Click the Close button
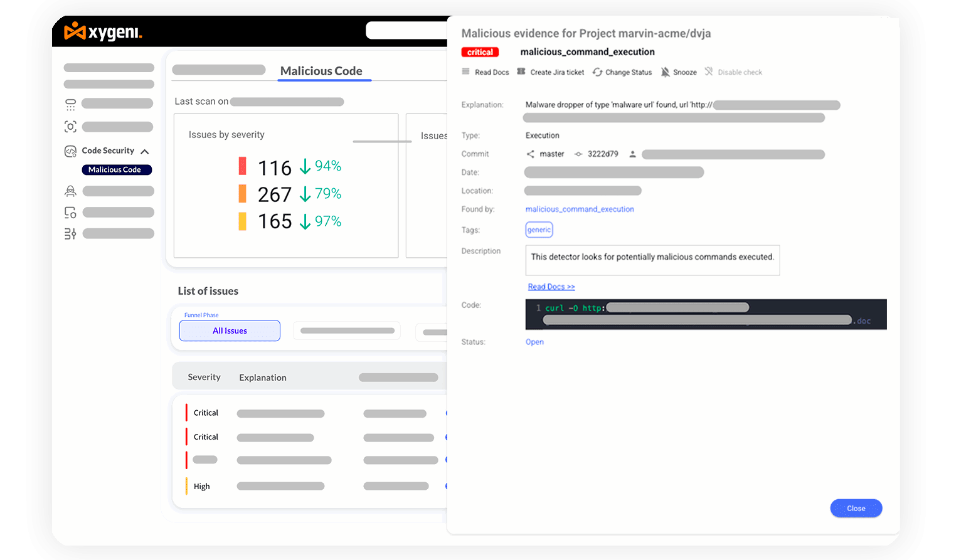The image size is (966, 560). click(x=856, y=509)
